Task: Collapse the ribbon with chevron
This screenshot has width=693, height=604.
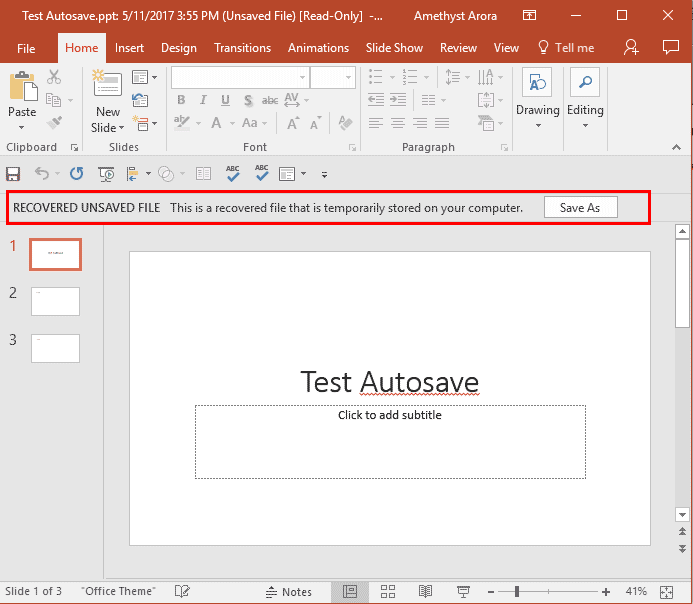Action: pyautogui.click(x=676, y=147)
